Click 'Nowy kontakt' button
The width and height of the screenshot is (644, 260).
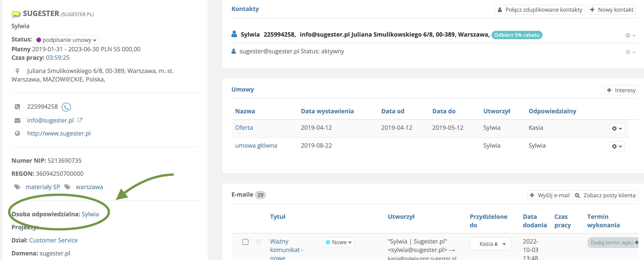click(611, 10)
